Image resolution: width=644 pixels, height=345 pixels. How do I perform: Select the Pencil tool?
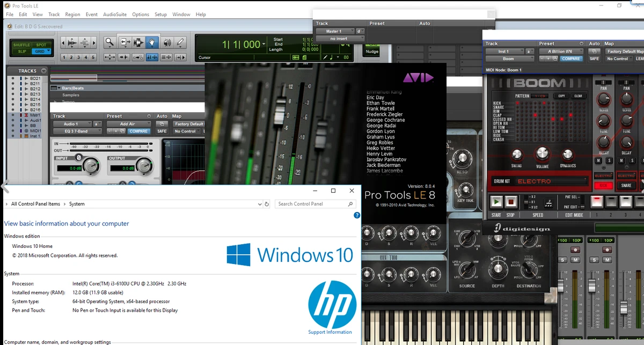pos(180,41)
